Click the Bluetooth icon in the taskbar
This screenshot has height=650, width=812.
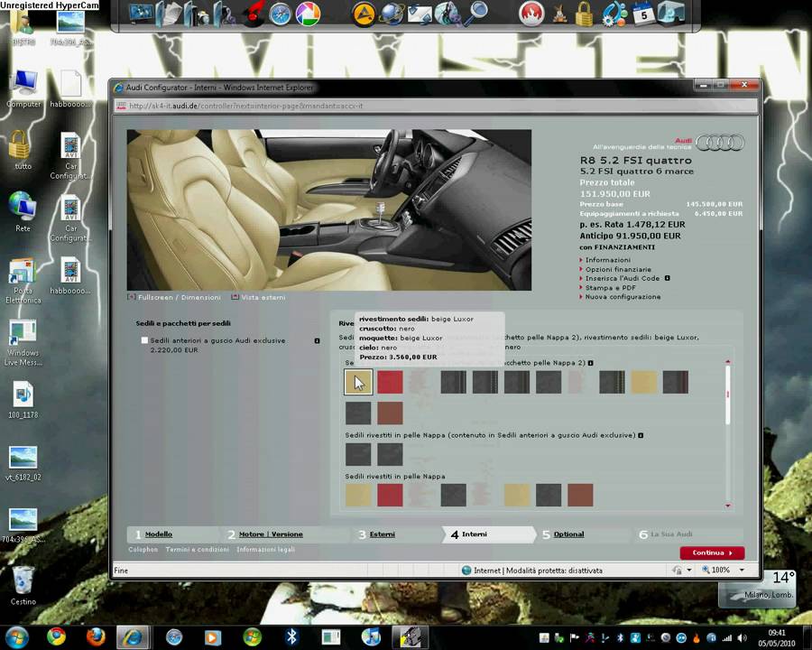[x=291, y=636]
